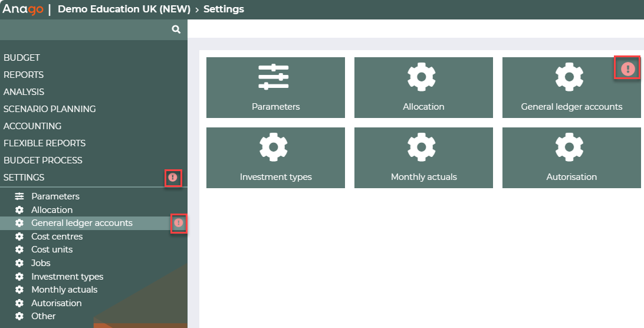Click the gear icon beside Cost centres
The image size is (644, 328).
coord(19,237)
